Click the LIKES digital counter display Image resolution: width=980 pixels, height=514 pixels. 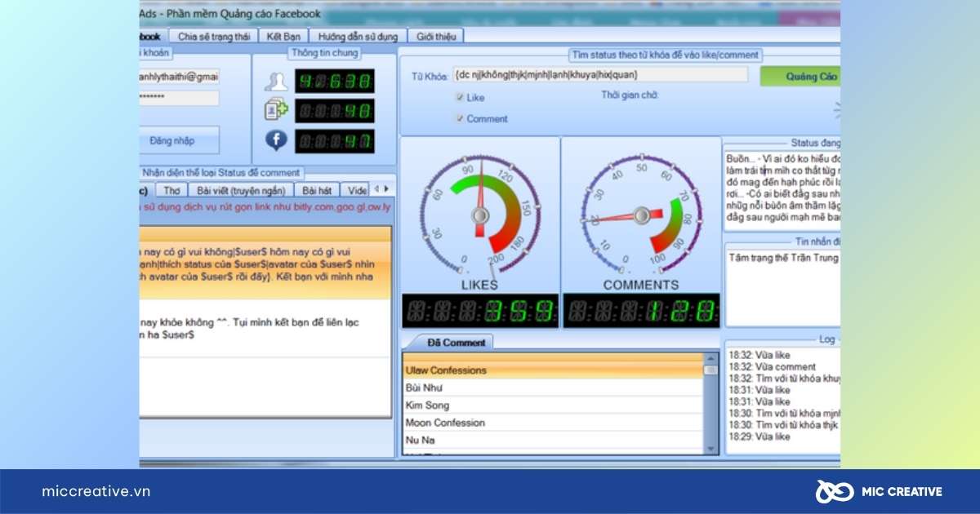point(481,311)
